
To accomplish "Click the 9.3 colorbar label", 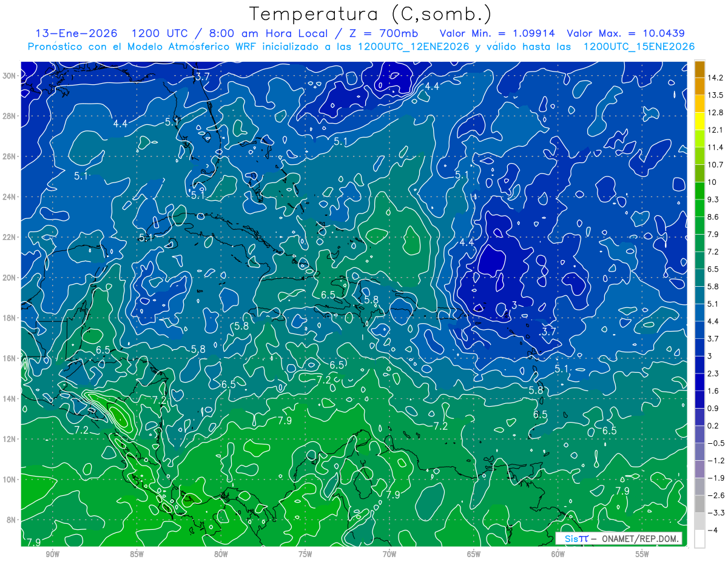I will (x=715, y=199).
